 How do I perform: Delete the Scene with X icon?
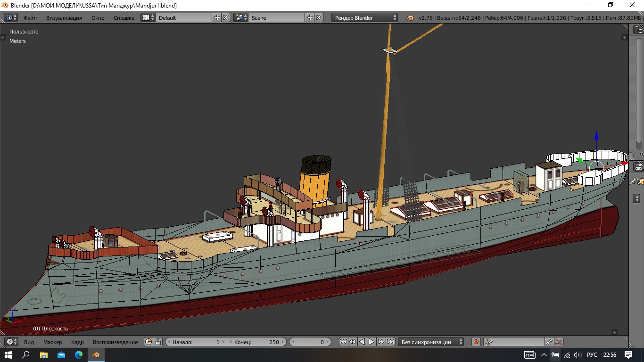pos(319,18)
